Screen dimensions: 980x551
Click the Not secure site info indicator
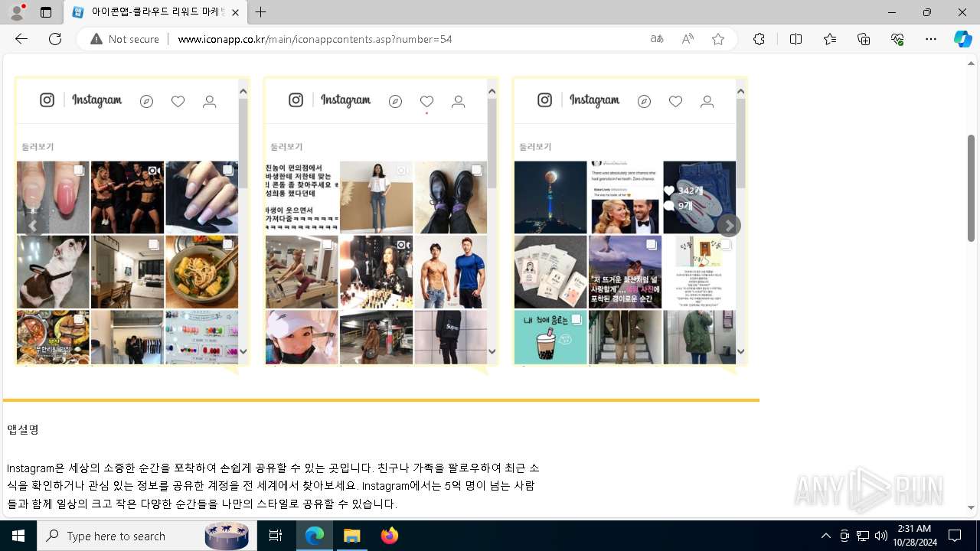[125, 39]
